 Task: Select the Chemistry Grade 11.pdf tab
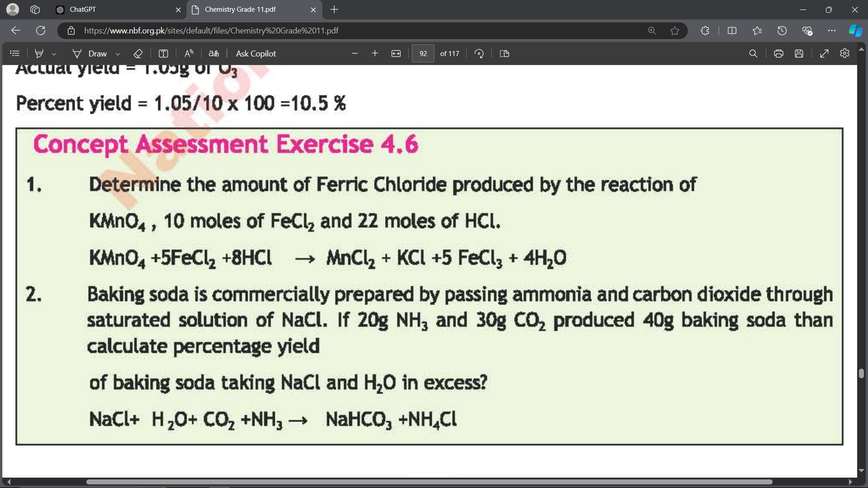[x=254, y=9]
